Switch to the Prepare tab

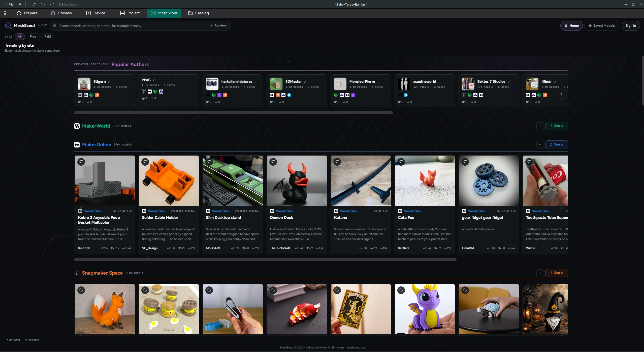click(x=27, y=13)
